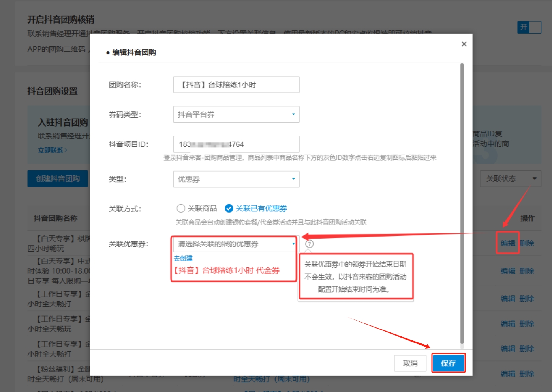Click 删除 in the 粉丝福利 row
This screenshot has height=392, width=552.
pyautogui.click(x=527, y=373)
